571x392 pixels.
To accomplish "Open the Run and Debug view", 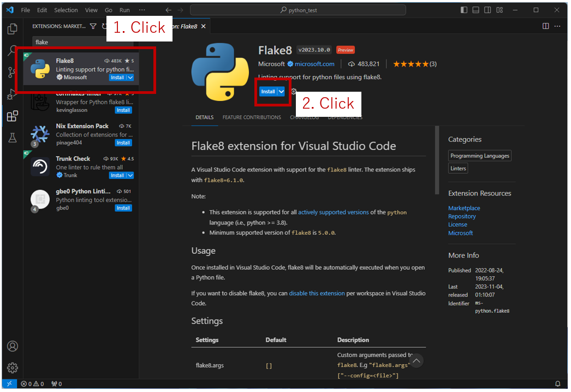I will [12, 94].
